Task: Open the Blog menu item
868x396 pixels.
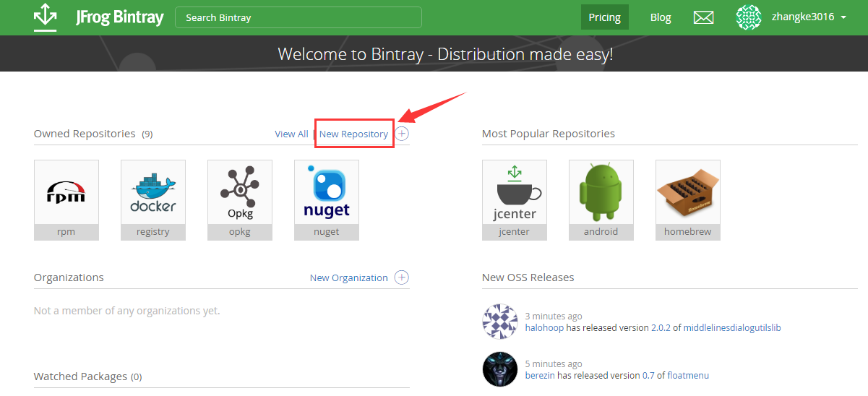Action: pos(661,17)
